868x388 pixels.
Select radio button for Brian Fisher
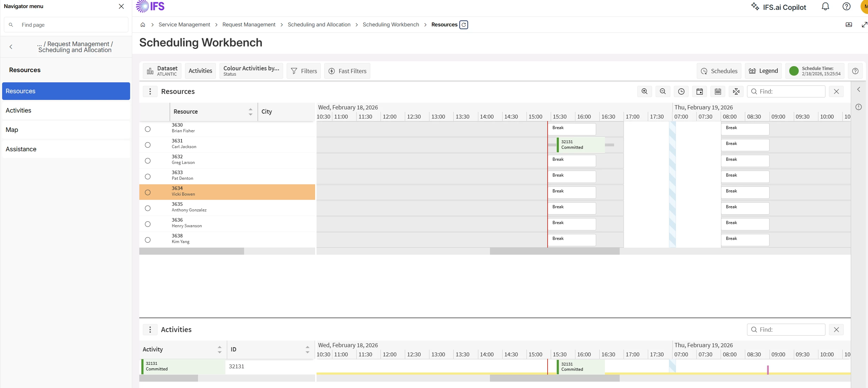(148, 129)
